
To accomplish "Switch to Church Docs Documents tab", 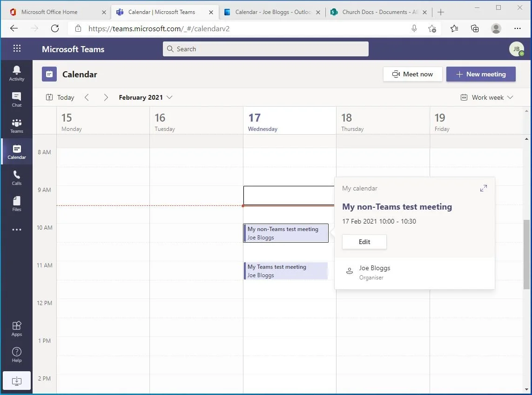I will [x=379, y=12].
